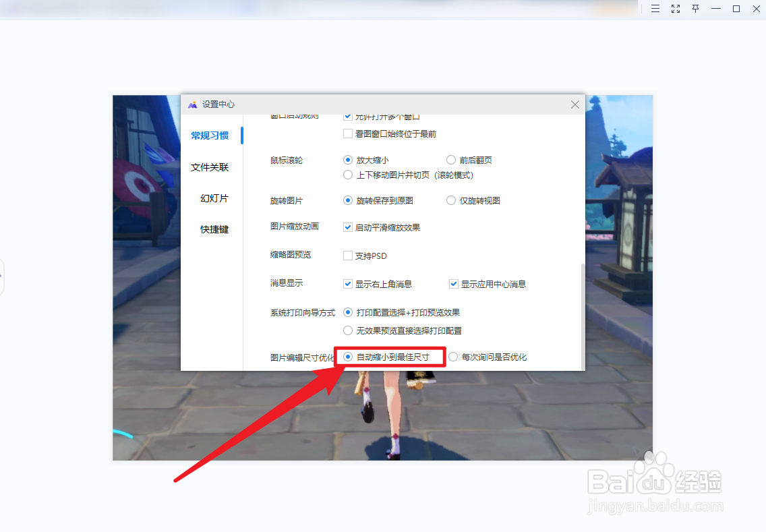The image size is (766, 532).
Task: Toggle 显示应用中心消息 checkbox
Action: tap(454, 284)
